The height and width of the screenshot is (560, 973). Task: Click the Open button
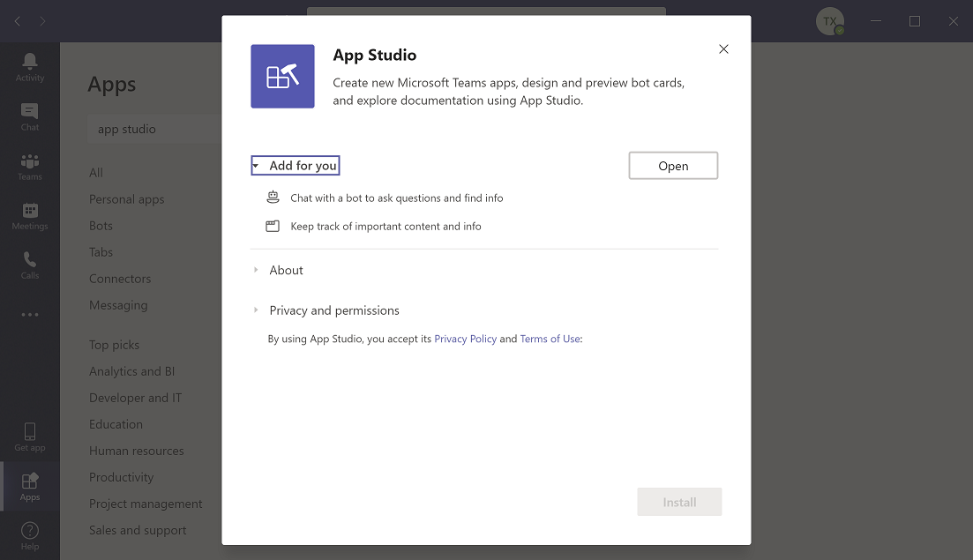point(673,166)
